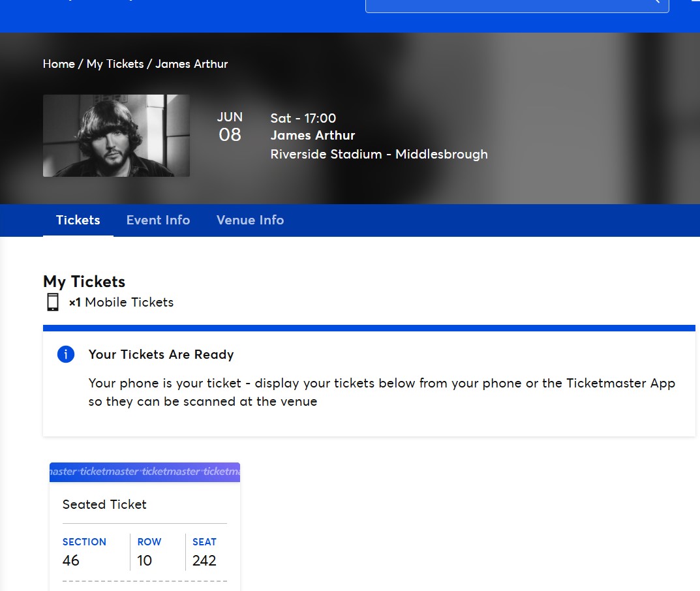Click the seat number 242
Viewport: 700px width, 591px height.
[204, 560]
